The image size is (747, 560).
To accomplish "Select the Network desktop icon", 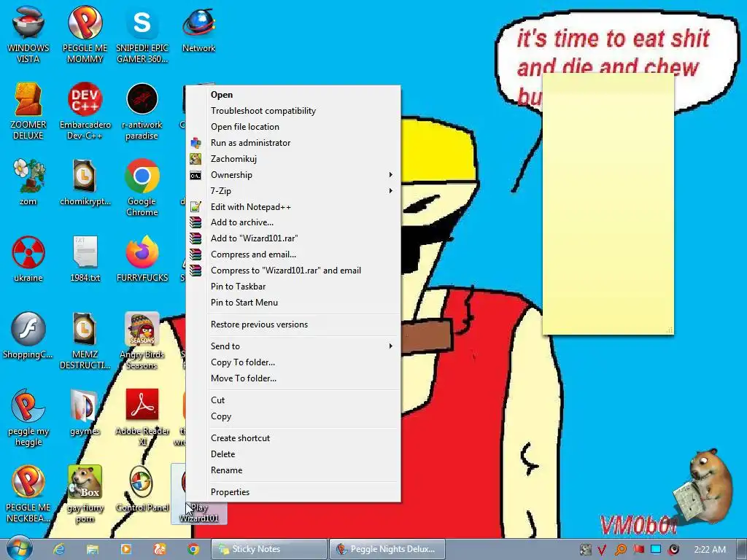I will (198, 29).
